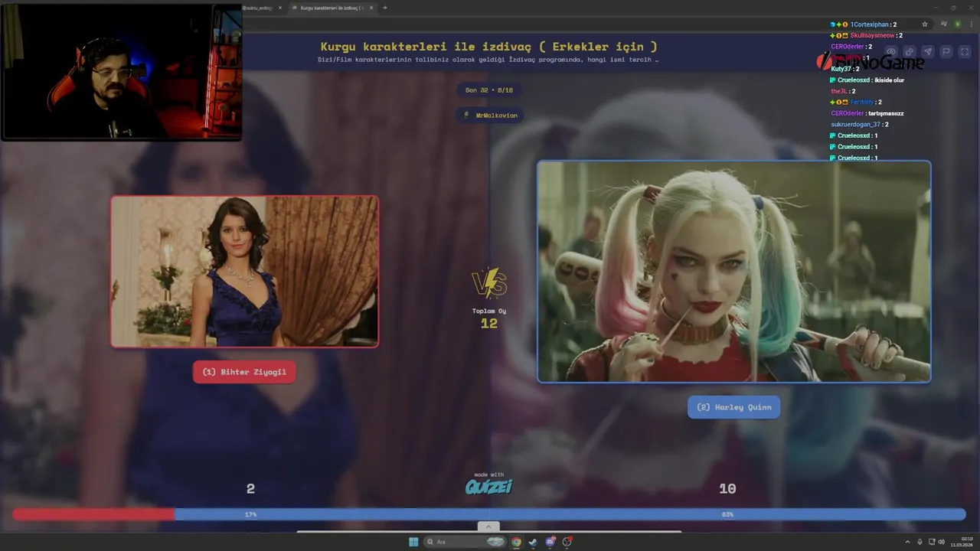The width and height of the screenshot is (980, 551).
Task: Click the webcam overlay of the streamer
Action: click(121, 71)
